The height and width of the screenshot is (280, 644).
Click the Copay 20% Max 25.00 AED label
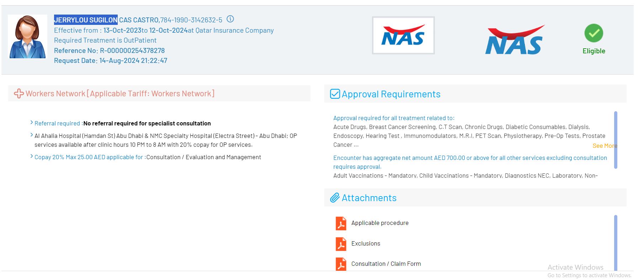pyautogui.click(x=90, y=157)
